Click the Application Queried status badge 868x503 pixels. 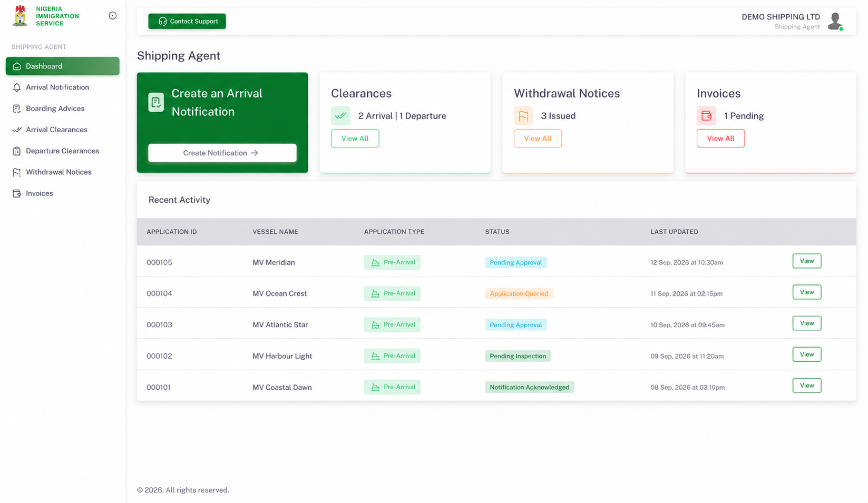pyautogui.click(x=519, y=294)
